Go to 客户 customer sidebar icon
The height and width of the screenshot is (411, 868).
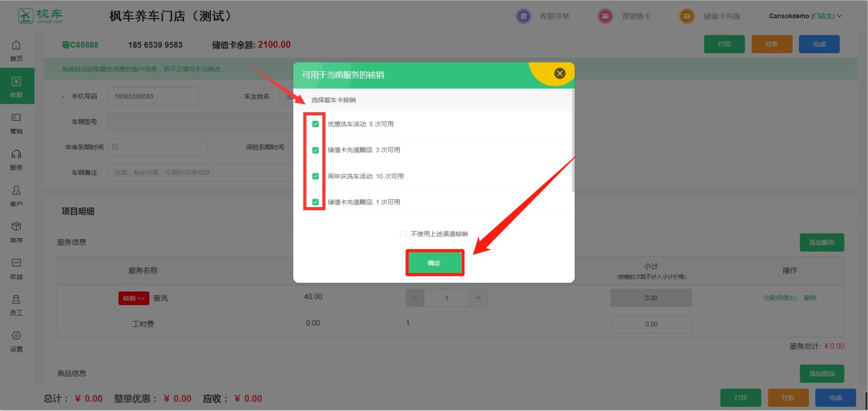[16, 196]
